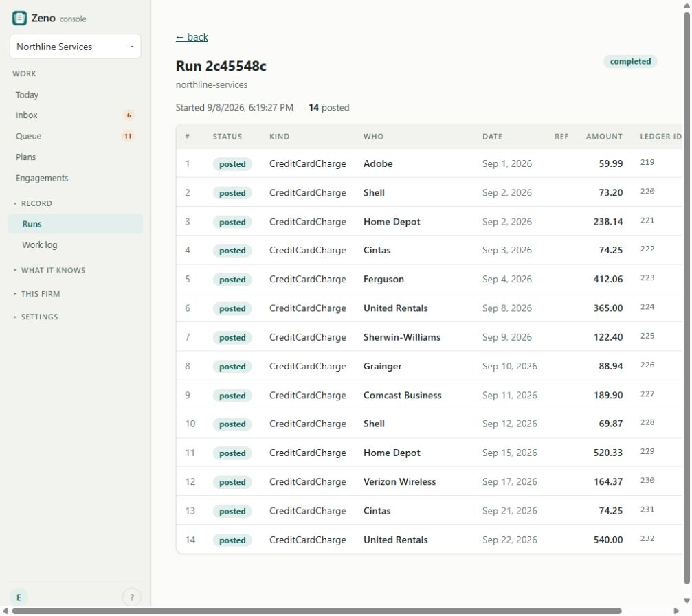This screenshot has height=616, width=692.
Task: Click the back link
Action: pyautogui.click(x=192, y=37)
